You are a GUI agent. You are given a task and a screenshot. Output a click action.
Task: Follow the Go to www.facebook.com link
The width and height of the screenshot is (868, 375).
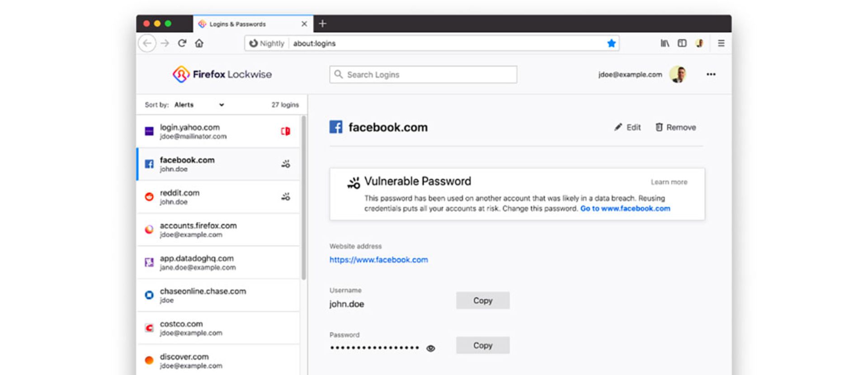click(x=625, y=209)
